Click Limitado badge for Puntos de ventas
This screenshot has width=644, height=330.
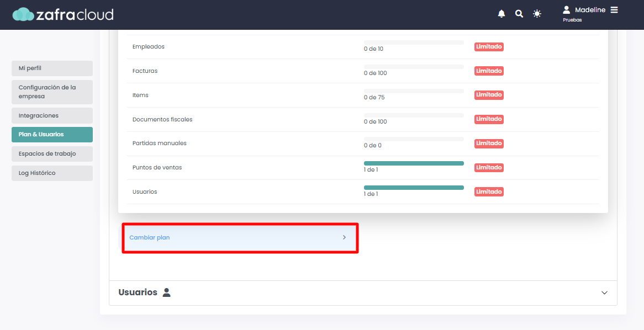[x=489, y=167]
